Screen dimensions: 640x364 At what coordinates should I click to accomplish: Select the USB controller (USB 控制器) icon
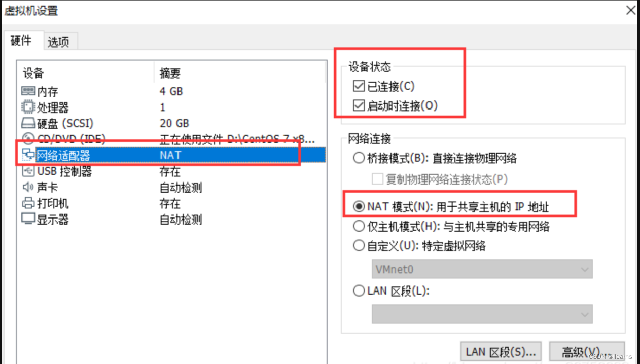(28, 171)
